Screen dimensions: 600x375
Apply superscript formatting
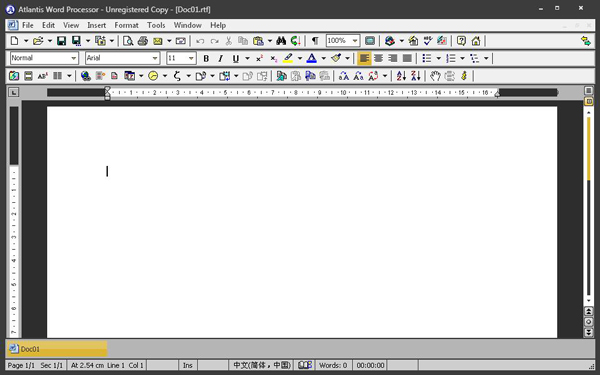tap(259, 58)
